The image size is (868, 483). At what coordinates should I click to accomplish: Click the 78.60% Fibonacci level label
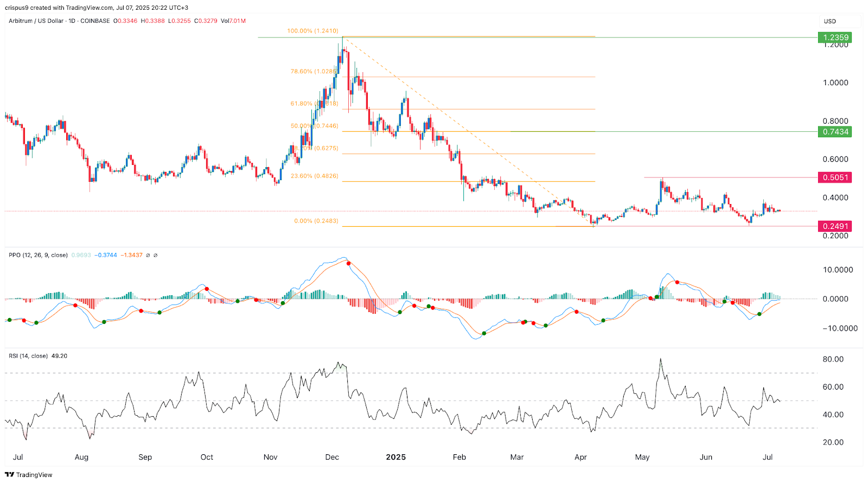(313, 71)
